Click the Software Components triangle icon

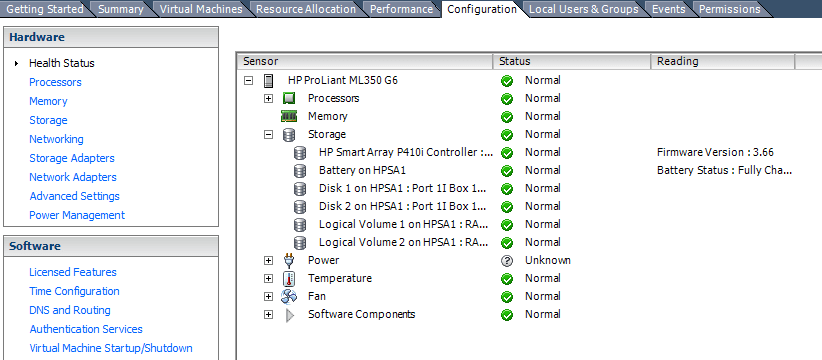[290, 315]
